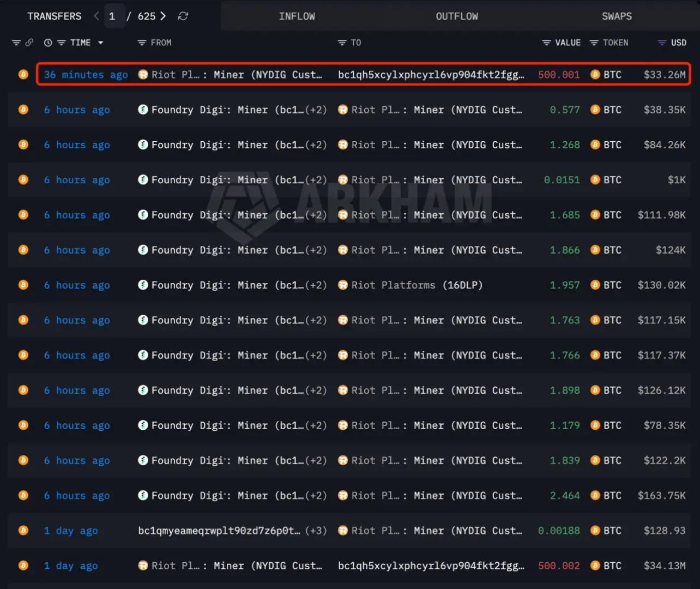Open the VALUE filter options
Viewport: 700px width, 589px height.
(546, 43)
